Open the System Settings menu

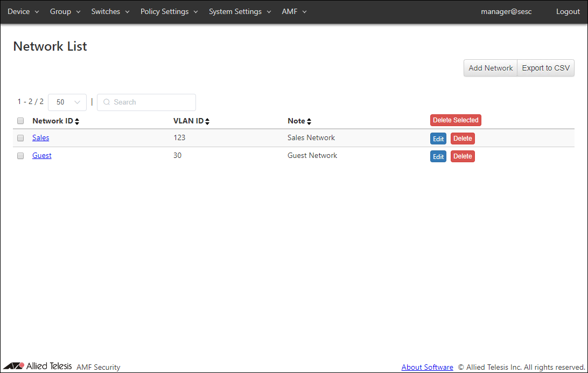click(240, 11)
